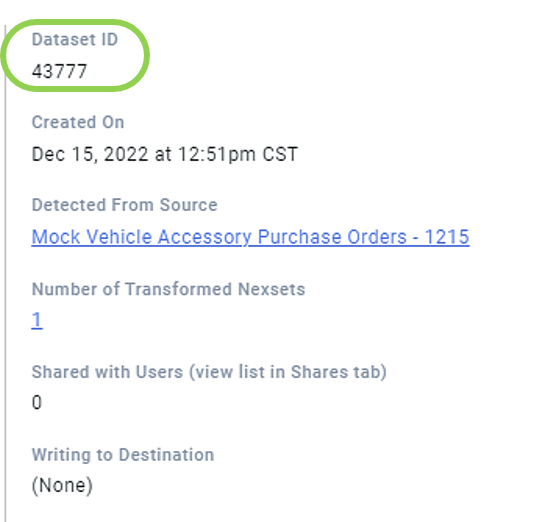Image resolution: width=556 pixels, height=522 pixels.
Task: Select the shared users count 0
Action: tap(37, 403)
